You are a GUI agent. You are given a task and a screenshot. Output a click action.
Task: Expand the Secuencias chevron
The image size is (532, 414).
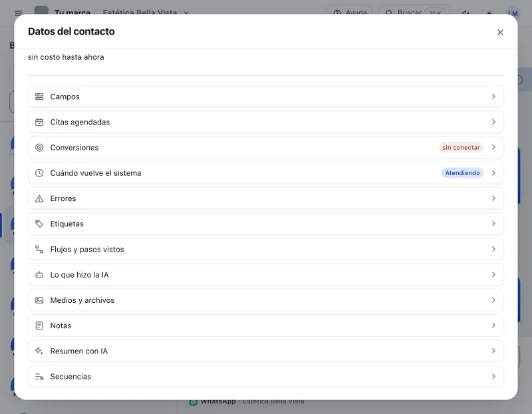coord(493,377)
